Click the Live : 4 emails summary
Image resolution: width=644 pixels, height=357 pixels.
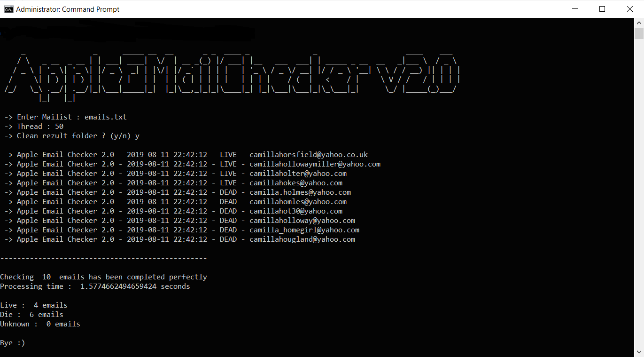[34, 305]
